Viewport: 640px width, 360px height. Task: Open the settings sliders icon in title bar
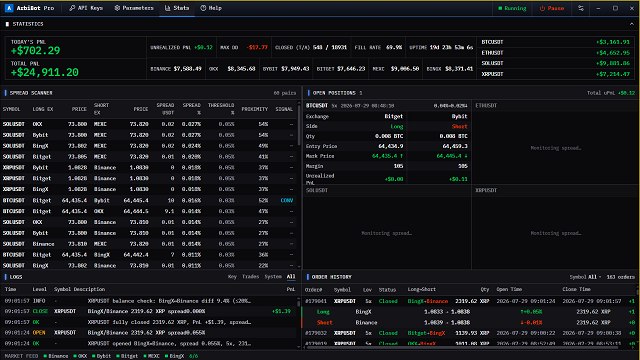[x=581, y=8]
